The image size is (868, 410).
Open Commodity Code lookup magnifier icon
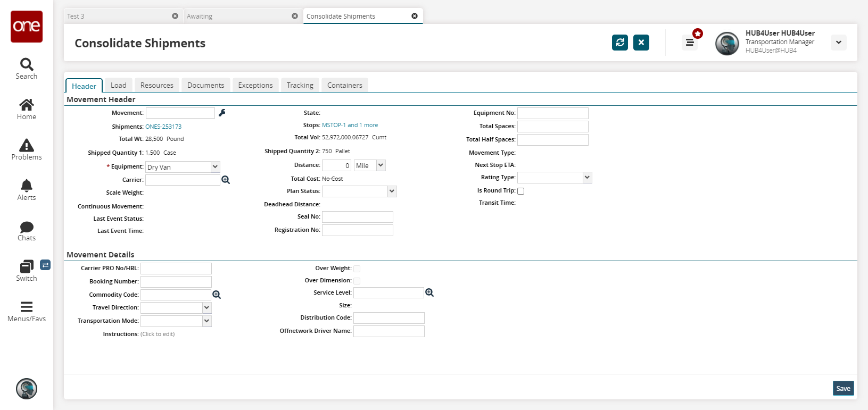(x=217, y=295)
